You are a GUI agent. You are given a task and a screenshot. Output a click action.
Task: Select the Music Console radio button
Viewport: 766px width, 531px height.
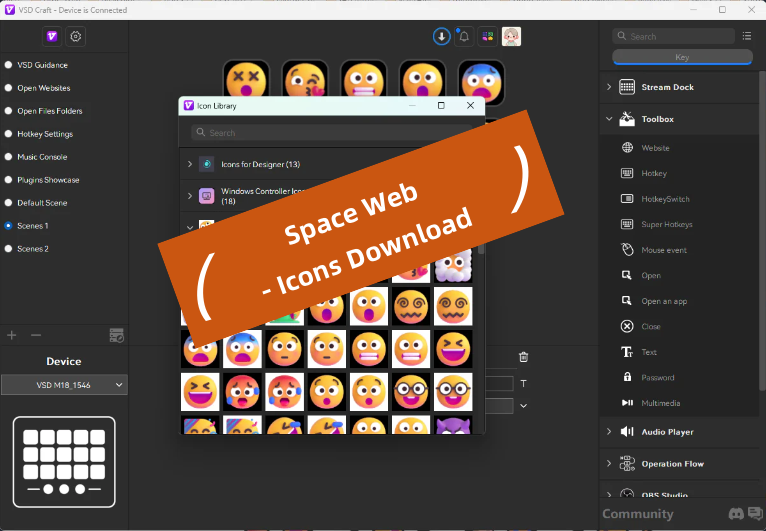pos(9,157)
